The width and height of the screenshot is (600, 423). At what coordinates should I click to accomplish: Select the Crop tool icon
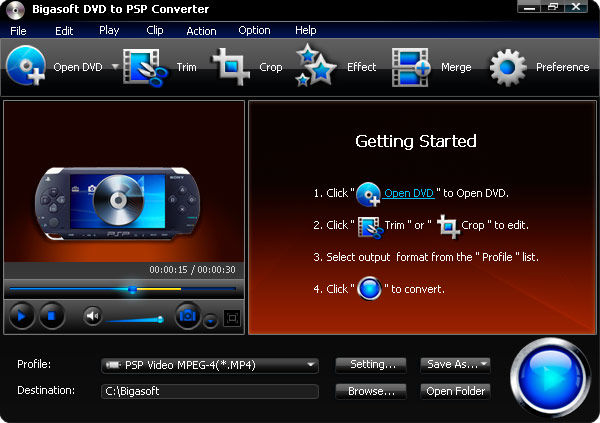tap(231, 67)
